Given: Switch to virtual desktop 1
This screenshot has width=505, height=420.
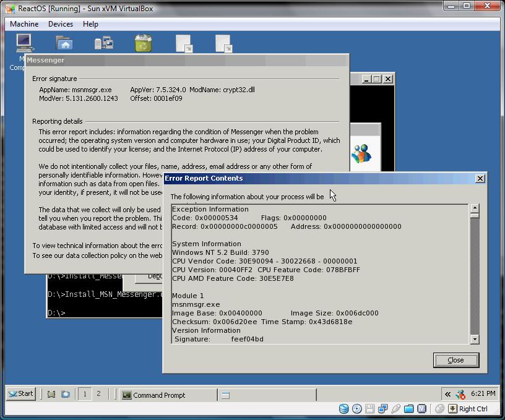Looking at the screenshot, I should [85, 393].
